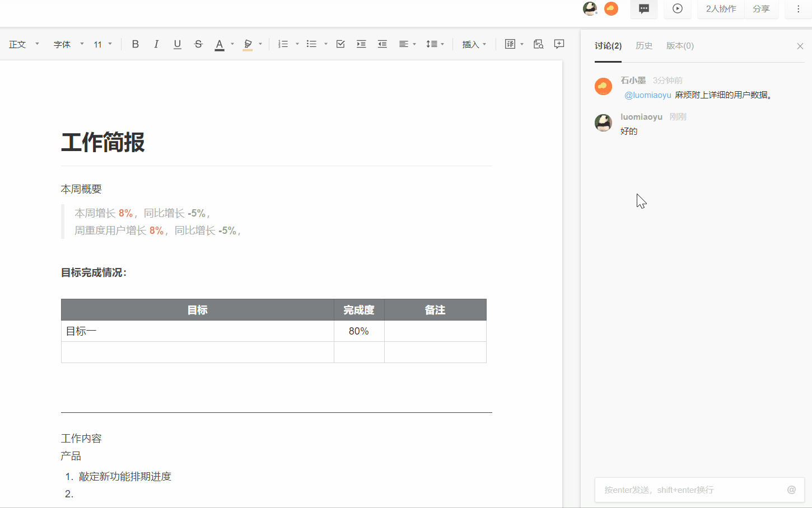The width and height of the screenshot is (812, 508).
Task: Expand line spacing options arrow
Action: pyautogui.click(x=442, y=44)
